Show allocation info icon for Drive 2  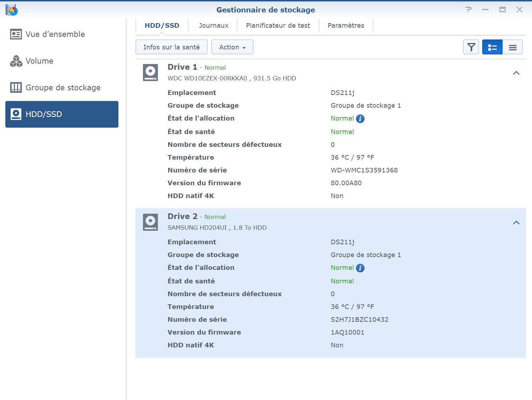[360, 268]
